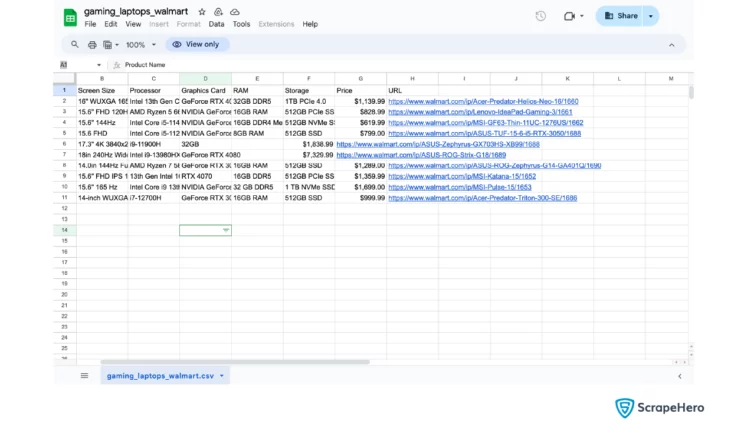Select the RTX 4070 graphics cell
The height and width of the screenshot is (437, 744).
point(205,177)
